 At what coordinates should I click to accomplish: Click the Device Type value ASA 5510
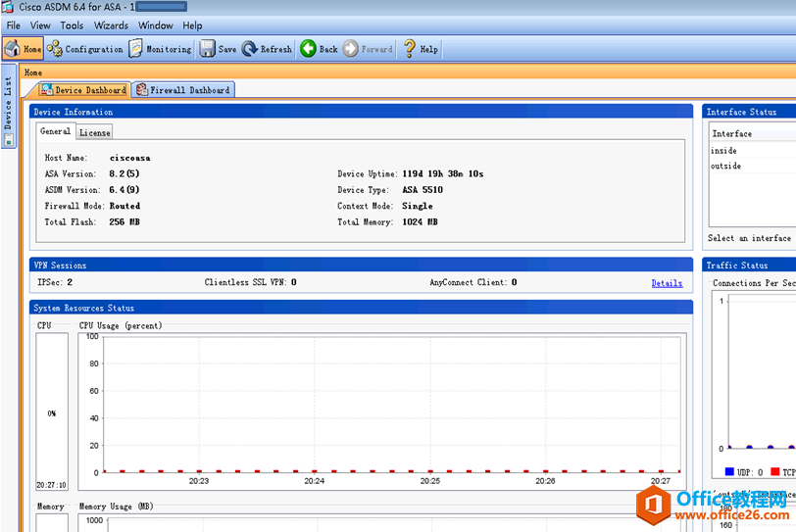point(423,190)
